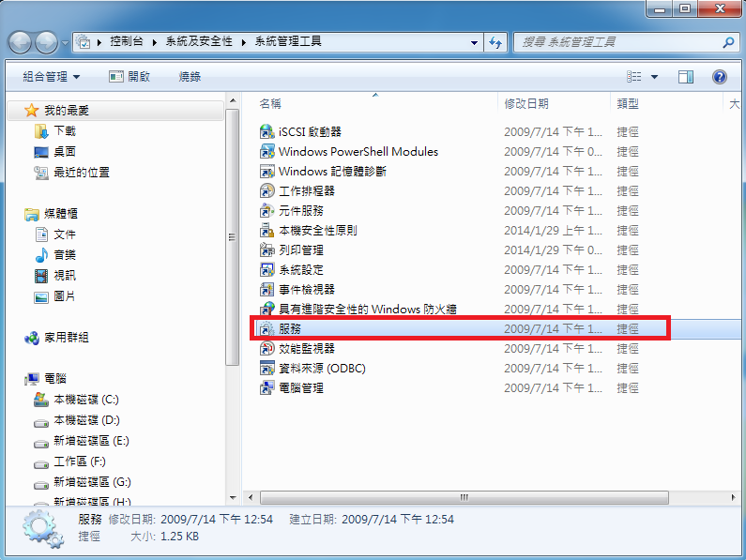Open the 組合管理 dropdown menu
This screenshot has width=746, height=560.
coord(52,77)
